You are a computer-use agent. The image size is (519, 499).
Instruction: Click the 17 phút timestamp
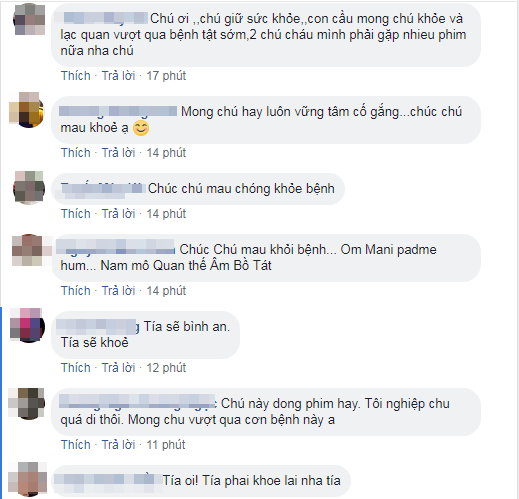[x=166, y=76]
